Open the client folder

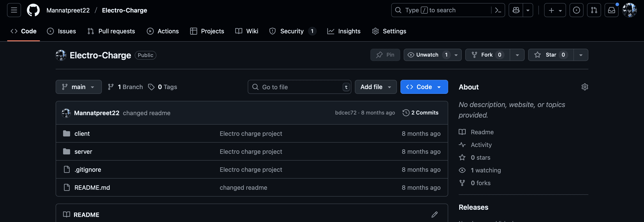pos(82,133)
